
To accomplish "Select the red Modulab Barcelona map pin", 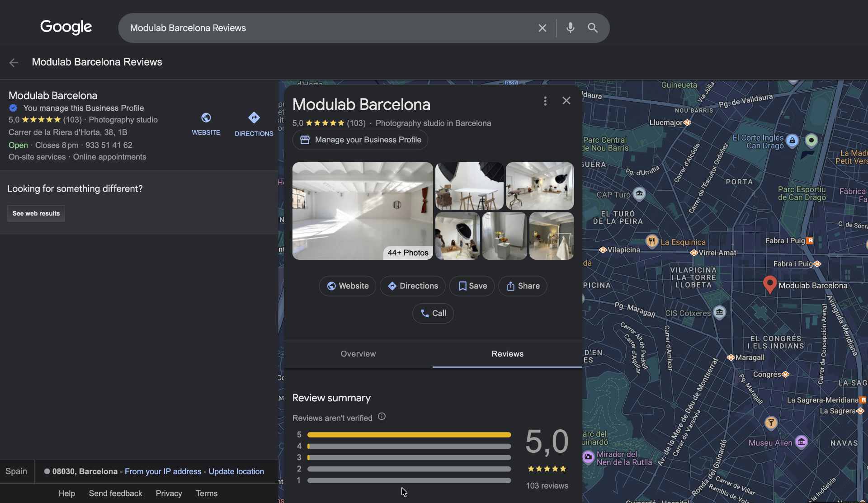I will (x=769, y=285).
